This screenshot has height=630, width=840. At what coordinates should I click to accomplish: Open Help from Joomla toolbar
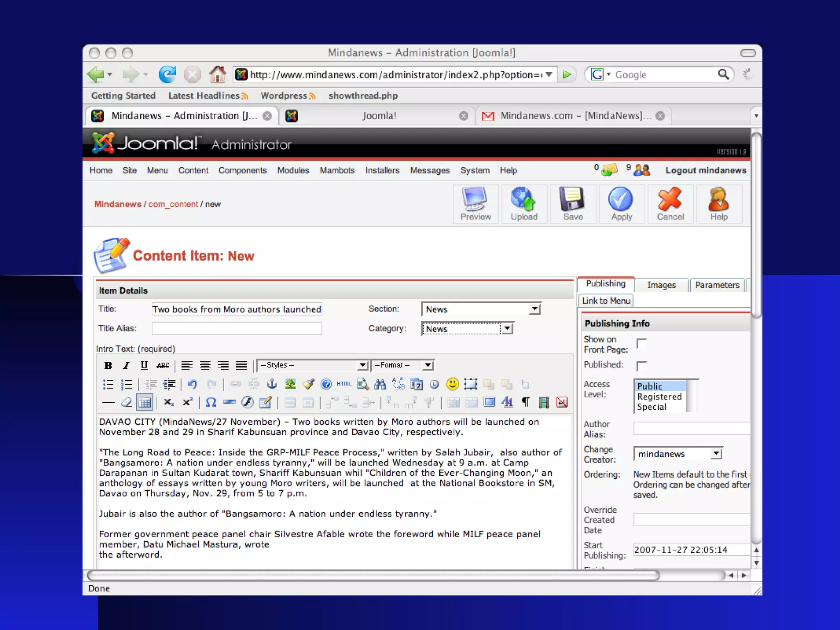[x=719, y=204]
